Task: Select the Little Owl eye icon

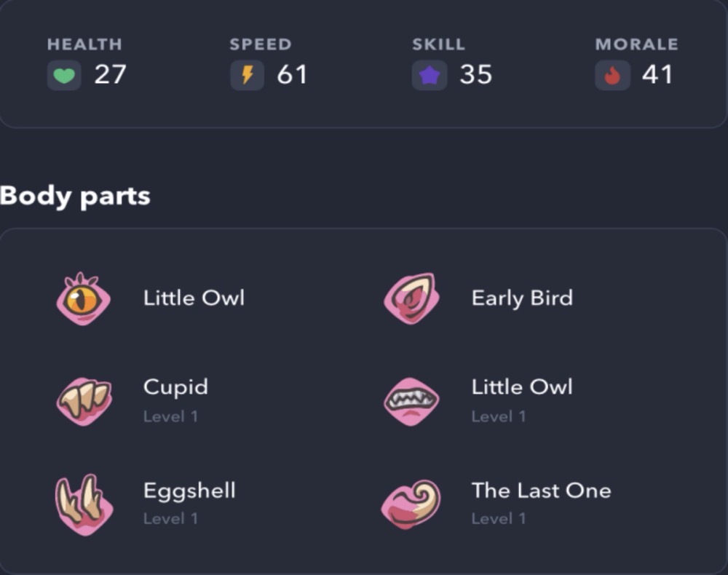Action: point(84,299)
